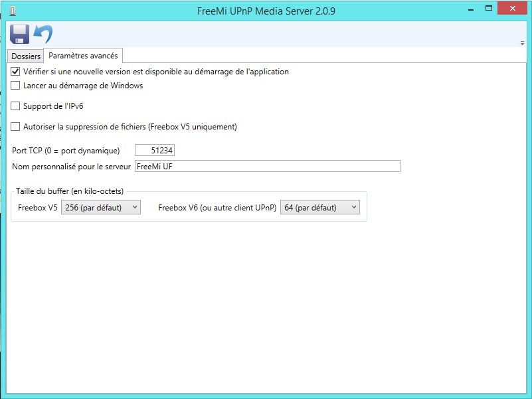Click the Nom personnalisé pour le serveur label
Viewport: 532px width, 399px height.
click(71, 167)
